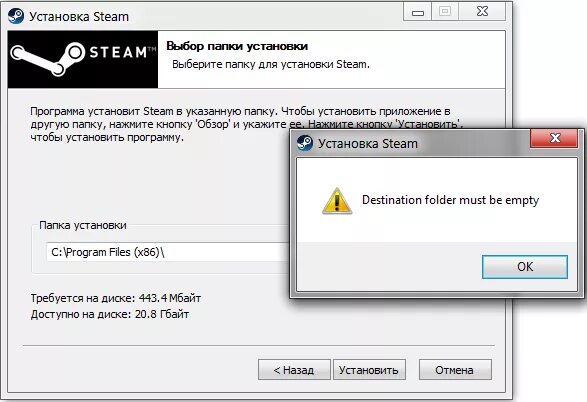Screen dimensions: 587x402
Task: Click the main window title 'Установка Steam'
Action: [x=79, y=17]
